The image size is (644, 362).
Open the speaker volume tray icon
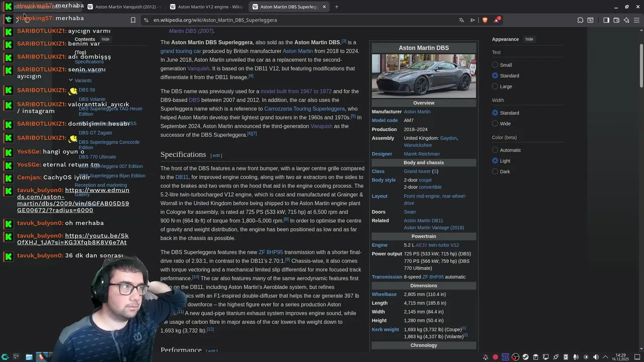click(596, 357)
